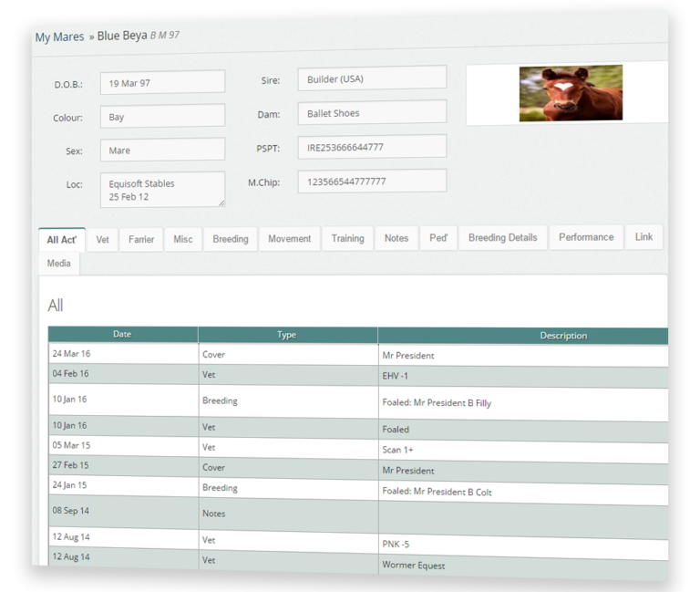Click the Colour field showing Bay
The image size is (700, 592).
[x=162, y=116]
